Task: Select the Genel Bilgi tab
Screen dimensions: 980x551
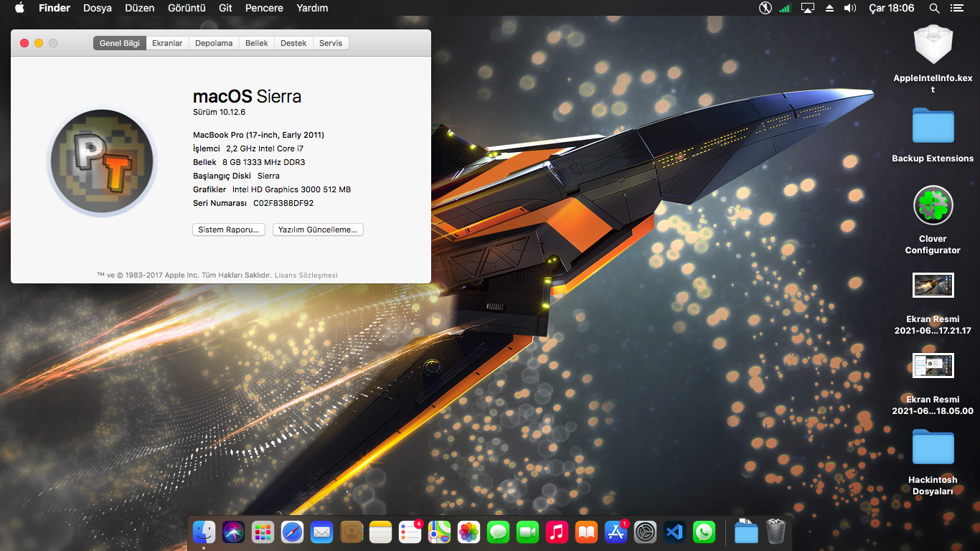Action: click(x=120, y=43)
